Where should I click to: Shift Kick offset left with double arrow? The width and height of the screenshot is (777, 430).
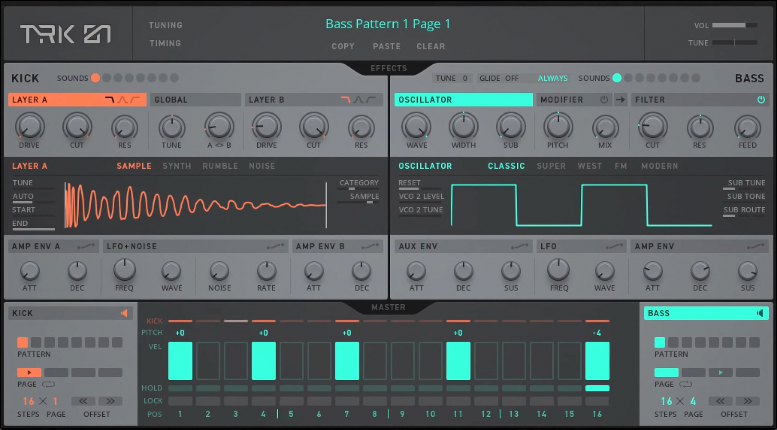pyautogui.click(x=83, y=401)
